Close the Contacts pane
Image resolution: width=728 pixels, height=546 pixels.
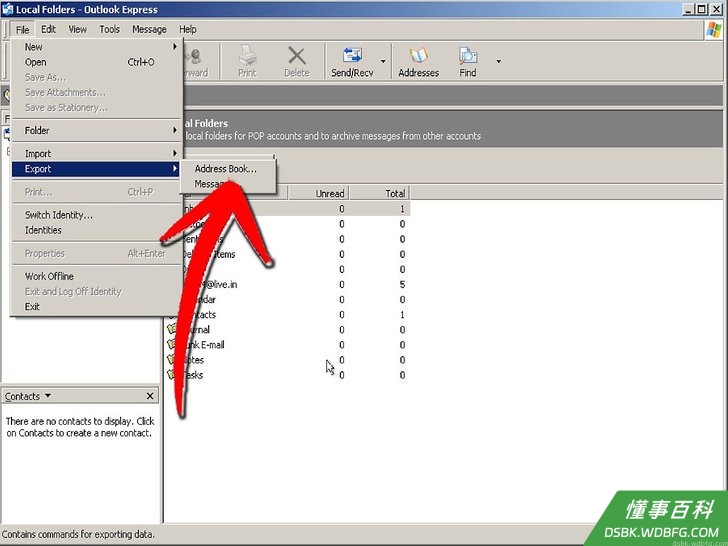(150, 396)
